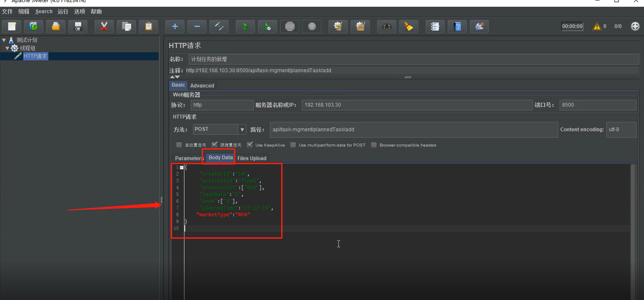
Task: Enable Use multipart/form-data for POST
Action: [293, 145]
